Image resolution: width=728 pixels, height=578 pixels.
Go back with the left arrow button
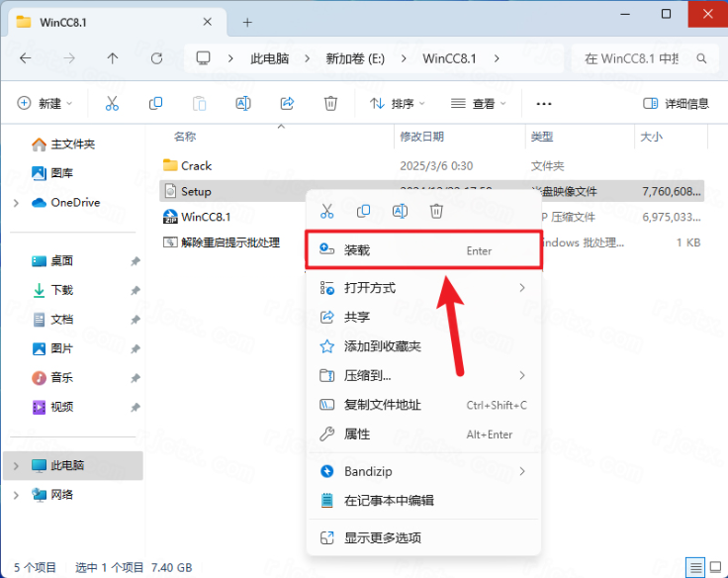tap(25, 58)
